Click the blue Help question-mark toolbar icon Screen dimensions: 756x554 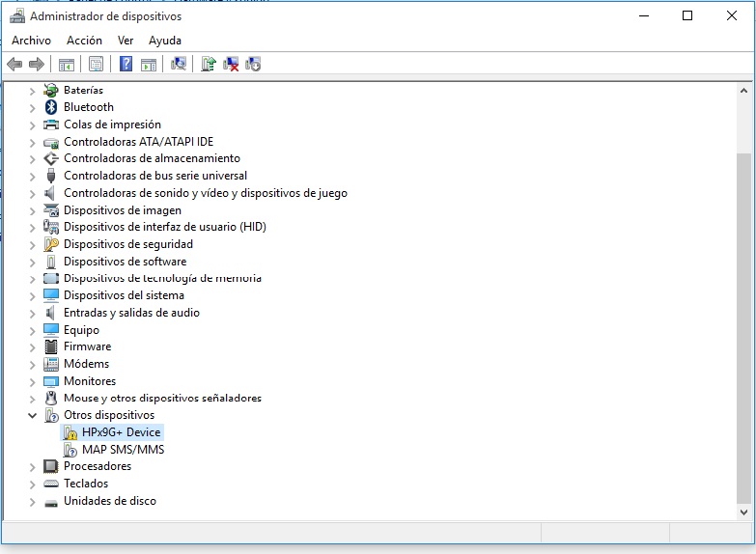click(x=126, y=65)
